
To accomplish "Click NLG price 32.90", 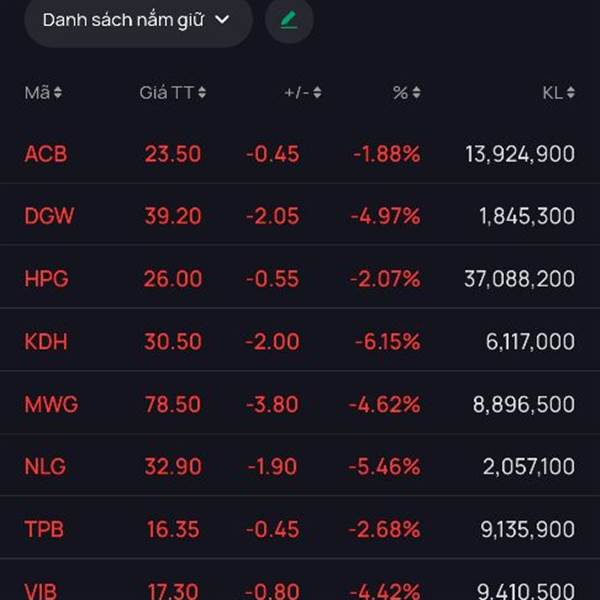I will [172, 466].
